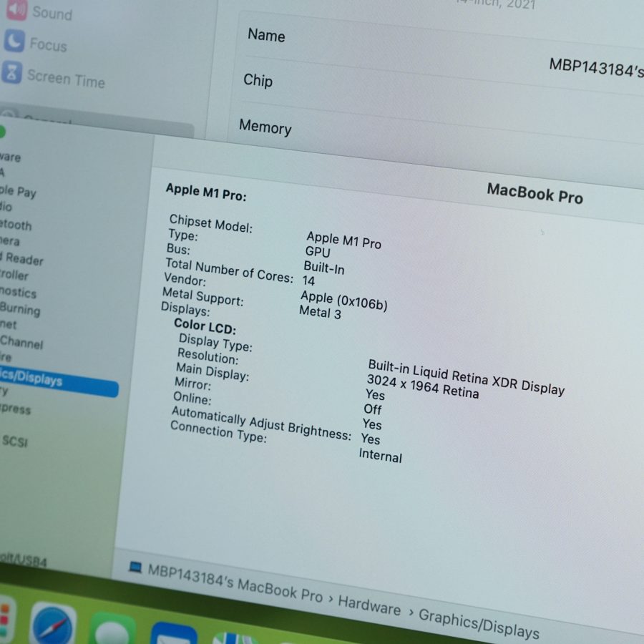
Task: Click the 'GPU' type value
Action: point(318,251)
